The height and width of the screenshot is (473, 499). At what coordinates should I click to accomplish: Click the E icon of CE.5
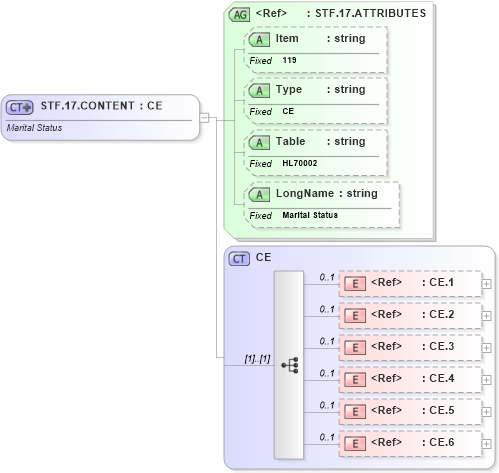tap(355, 412)
